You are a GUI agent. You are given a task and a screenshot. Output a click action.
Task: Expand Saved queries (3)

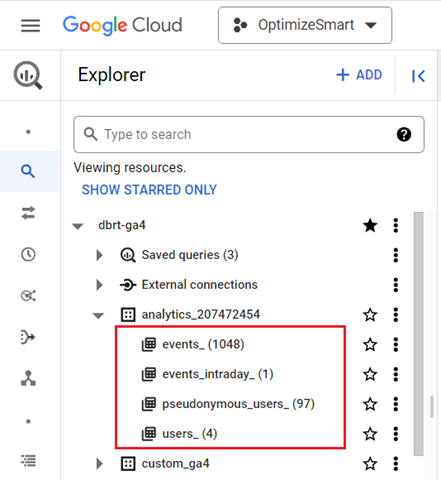(x=99, y=255)
